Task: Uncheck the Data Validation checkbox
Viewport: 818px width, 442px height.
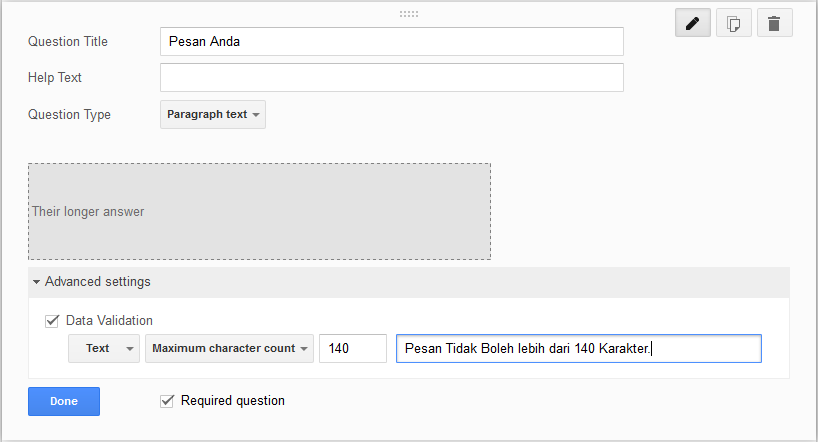Action: coord(52,321)
